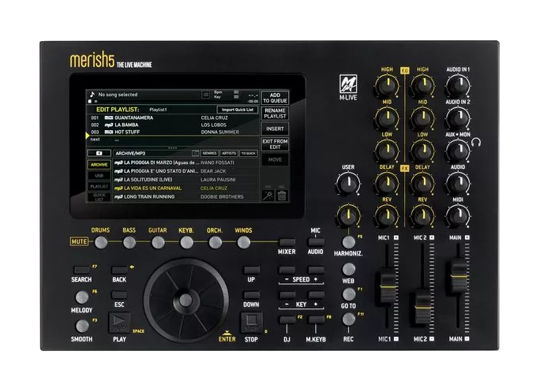Mute the BASS track button
The width and height of the screenshot is (540, 392).
pos(129,243)
